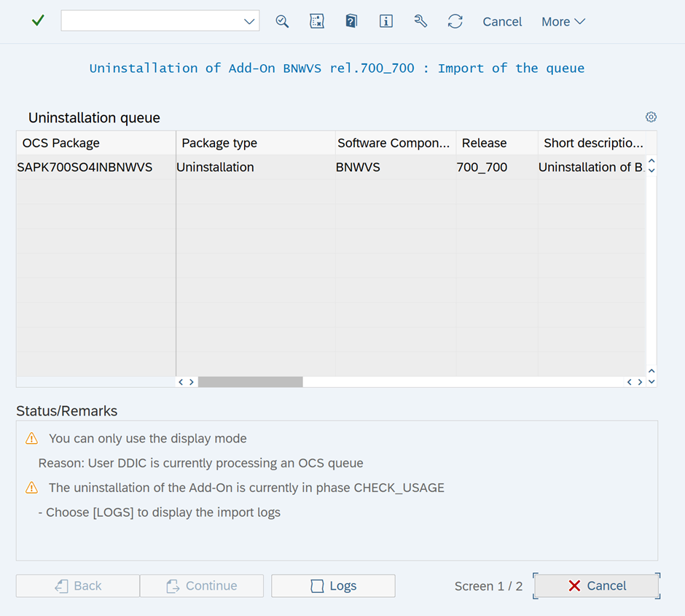
Task: Click the information 'i' toolbar icon
Action: click(x=386, y=21)
